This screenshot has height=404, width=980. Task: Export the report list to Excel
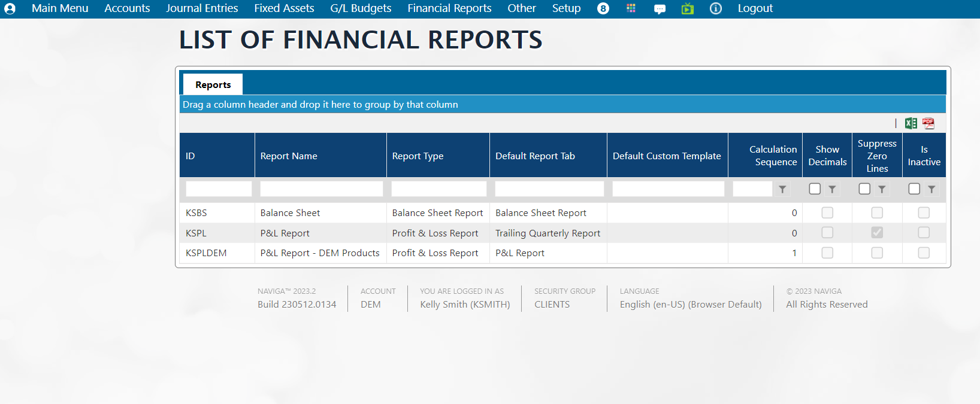coord(911,123)
